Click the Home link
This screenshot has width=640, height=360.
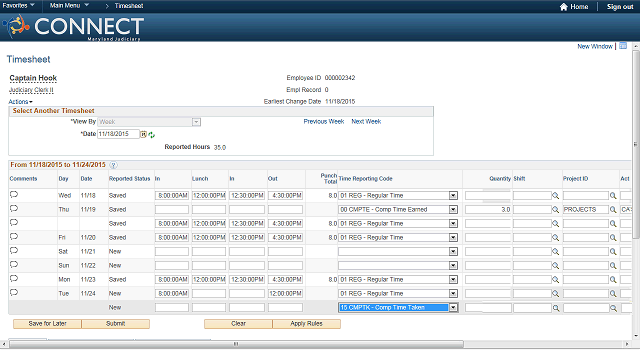[x=579, y=7]
